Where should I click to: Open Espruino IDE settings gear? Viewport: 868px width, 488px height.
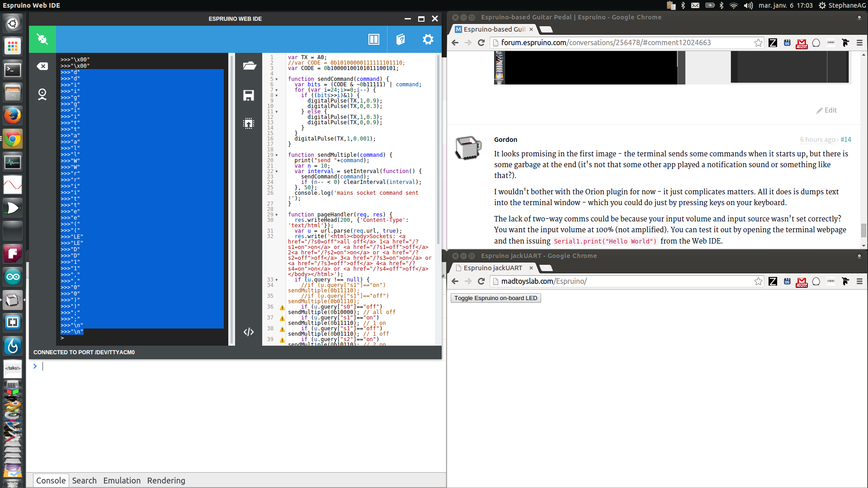tap(428, 39)
